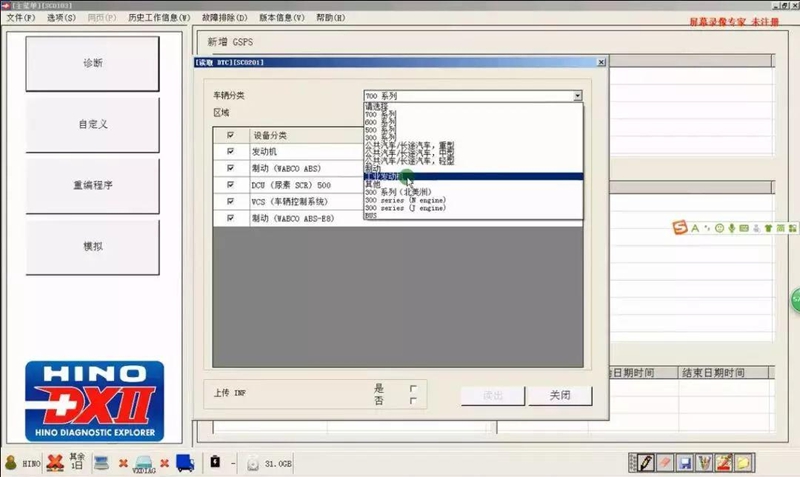Click the HINO user icon in status bar
The image size is (800, 477).
tap(12, 463)
